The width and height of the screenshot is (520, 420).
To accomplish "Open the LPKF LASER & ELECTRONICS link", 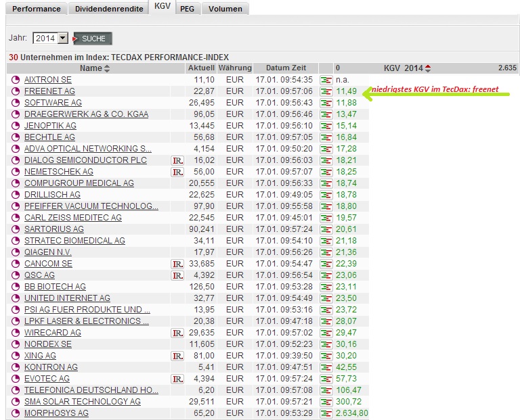I will pos(87,321).
